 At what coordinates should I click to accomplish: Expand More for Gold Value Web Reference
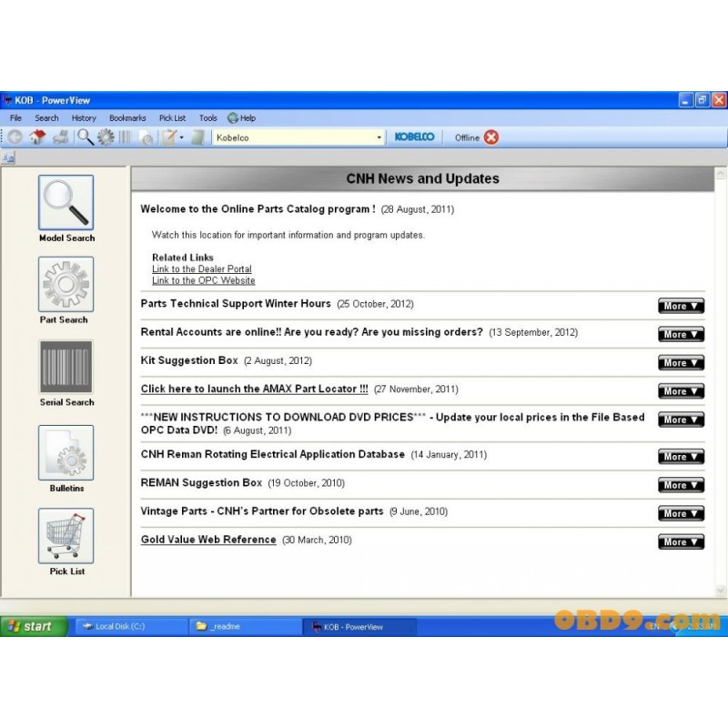point(681,541)
